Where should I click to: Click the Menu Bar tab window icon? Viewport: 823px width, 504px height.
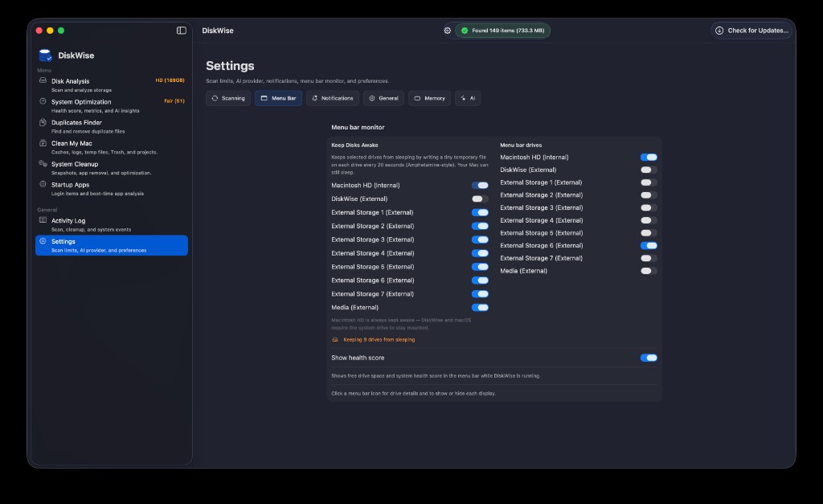(x=264, y=98)
